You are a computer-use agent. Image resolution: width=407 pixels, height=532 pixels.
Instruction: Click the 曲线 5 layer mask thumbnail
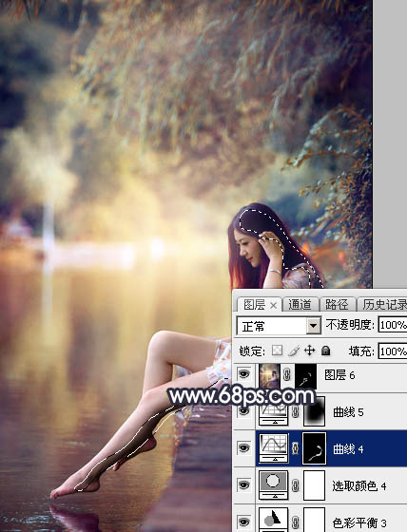(314, 411)
